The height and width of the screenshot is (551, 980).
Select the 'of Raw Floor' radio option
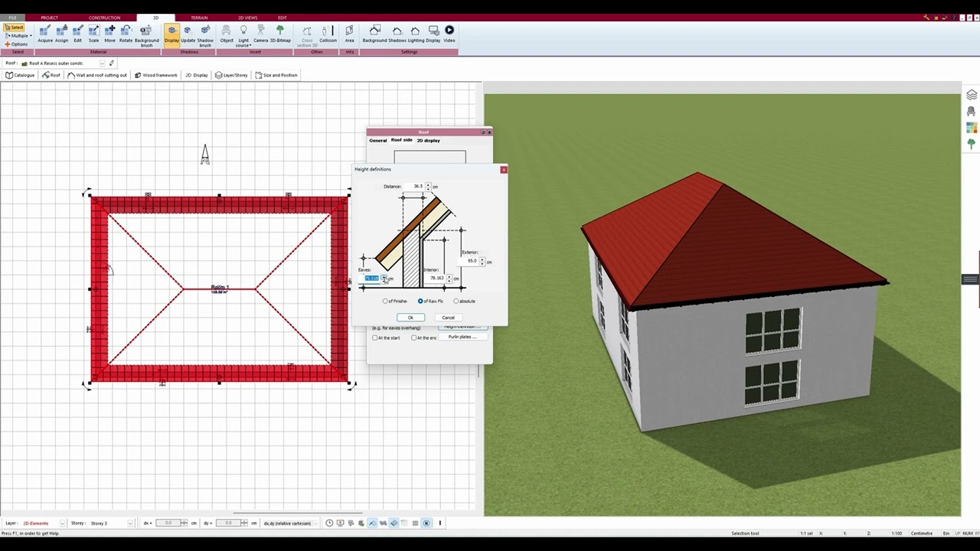[431, 301]
